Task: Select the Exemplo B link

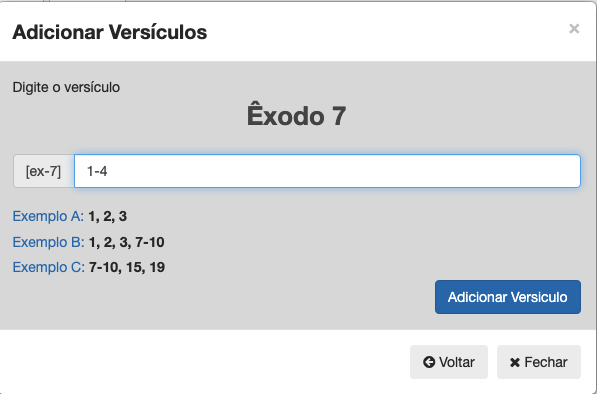Action: click(x=48, y=242)
